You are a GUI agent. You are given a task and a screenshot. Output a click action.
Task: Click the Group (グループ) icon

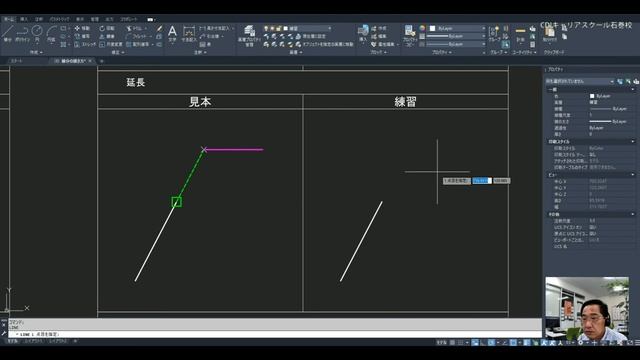pyautogui.click(x=494, y=34)
